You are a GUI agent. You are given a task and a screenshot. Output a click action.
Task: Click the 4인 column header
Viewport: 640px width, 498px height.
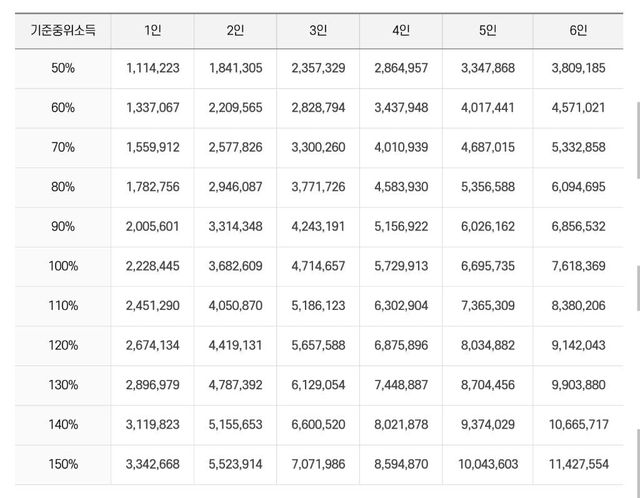tap(401, 30)
